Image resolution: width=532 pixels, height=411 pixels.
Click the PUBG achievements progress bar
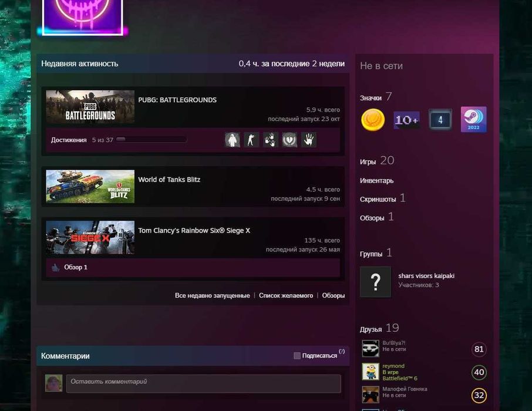coord(151,140)
